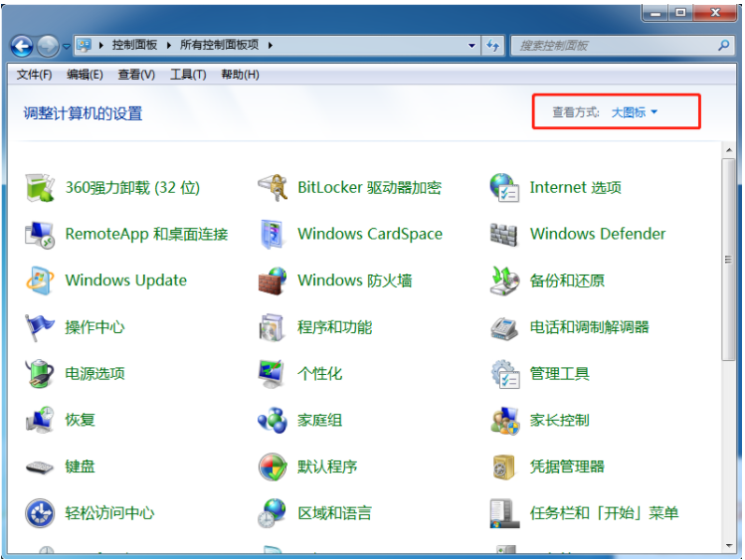Open the 360强力卸载 icon

click(41, 187)
